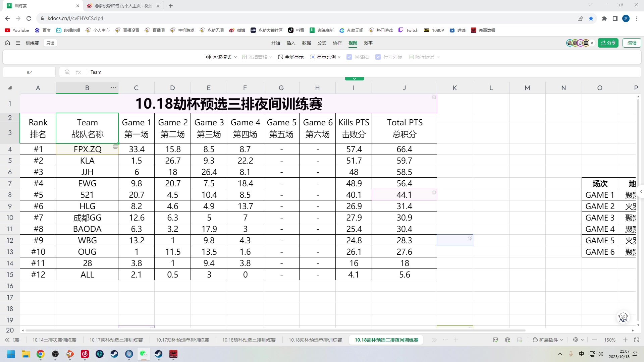Switch to the 开始 ribbon tab

click(275, 43)
